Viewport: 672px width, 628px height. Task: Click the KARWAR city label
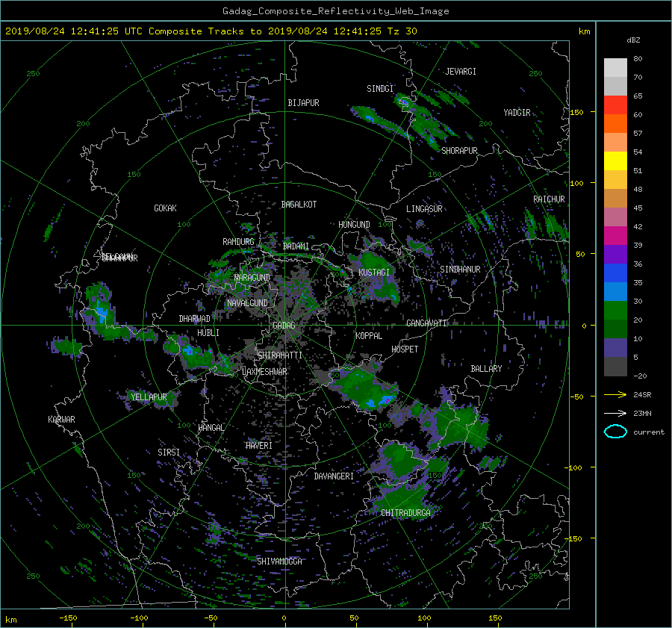tap(61, 420)
